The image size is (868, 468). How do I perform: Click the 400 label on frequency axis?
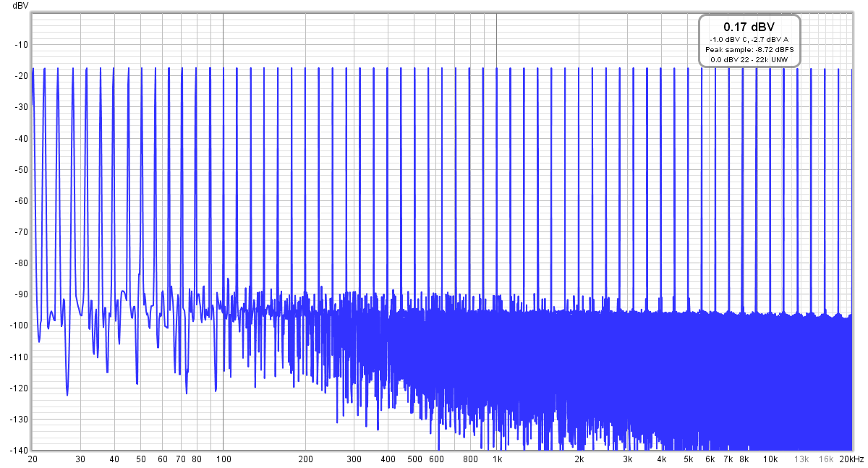point(388,459)
